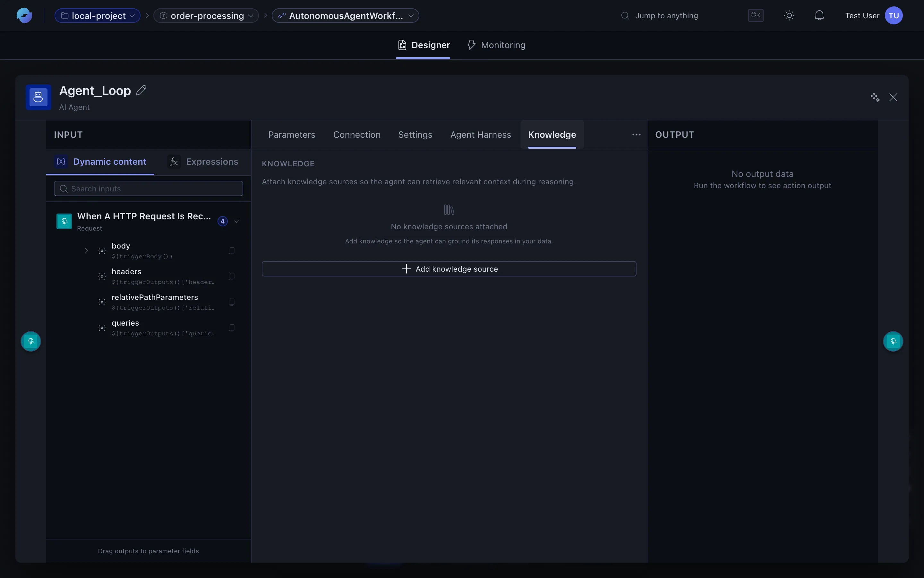Click the empty knowledge library icon
Viewport: 924px width, 578px height.
click(449, 209)
